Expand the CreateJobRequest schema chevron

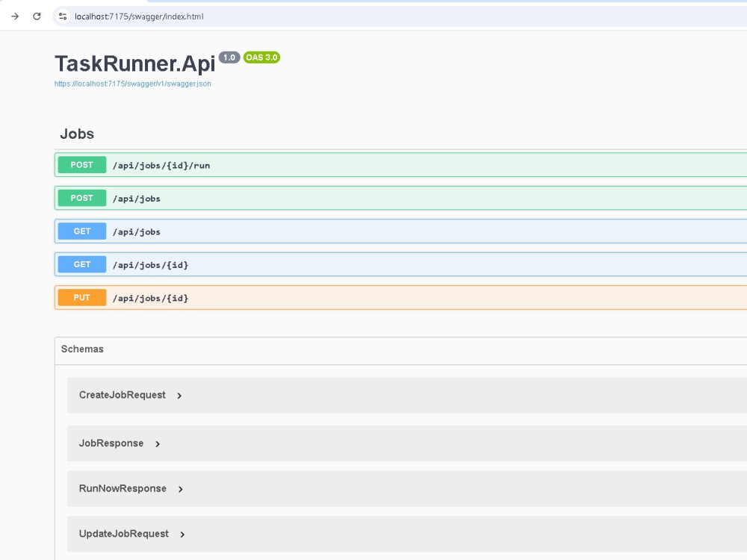(179, 396)
